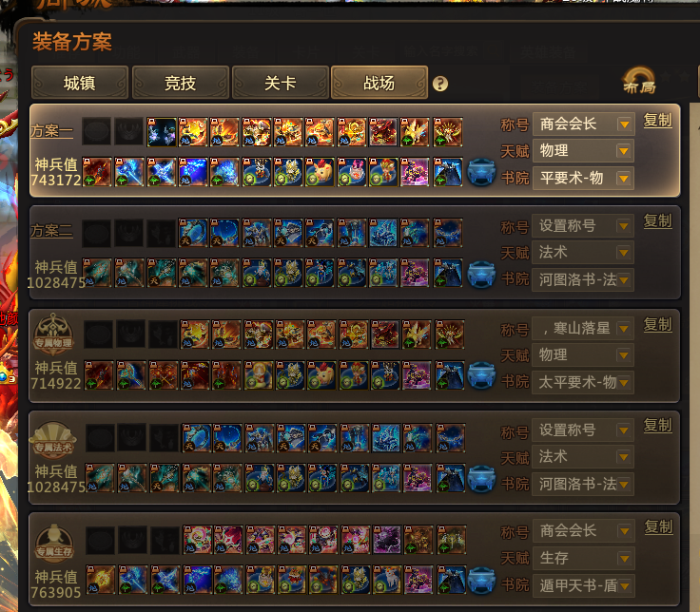Image resolution: width=700 pixels, height=612 pixels.
Task: Open the 布局 layout arrow icon
Action: tap(639, 81)
